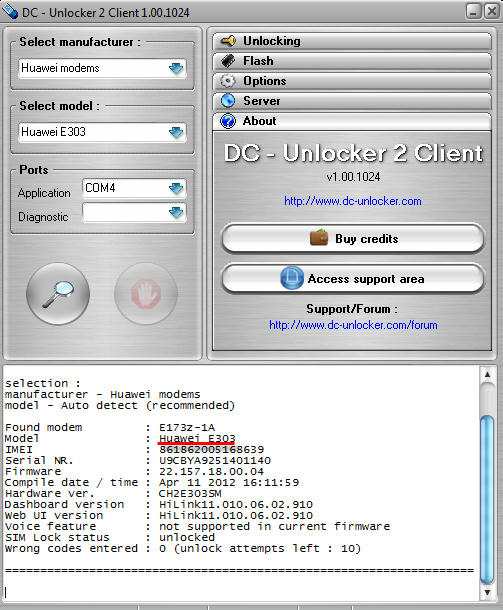
Task: Click the magnifying glass detect modem button
Action: [58, 294]
